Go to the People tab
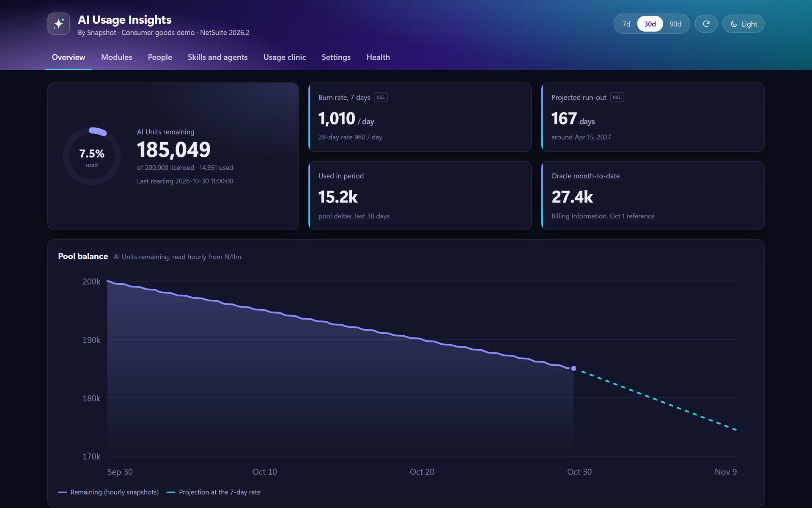Viewport: 812px width, 508px height. click(160, 57)
